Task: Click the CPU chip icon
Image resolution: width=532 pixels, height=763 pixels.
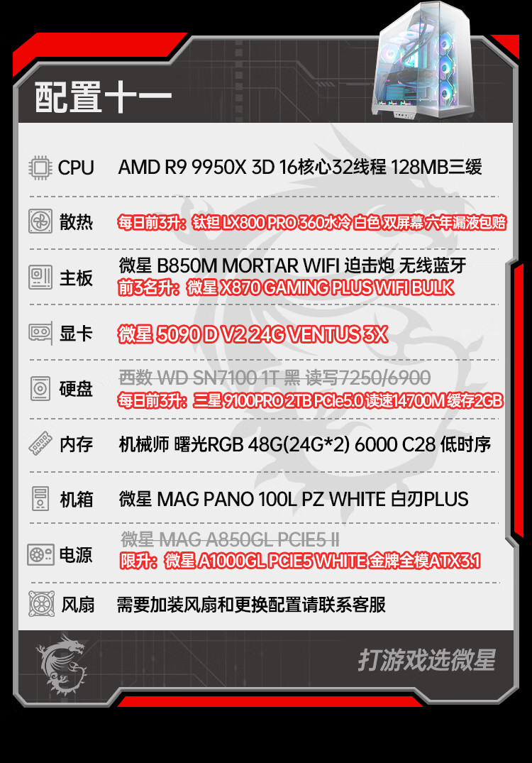Action: (x=40, y=168)
